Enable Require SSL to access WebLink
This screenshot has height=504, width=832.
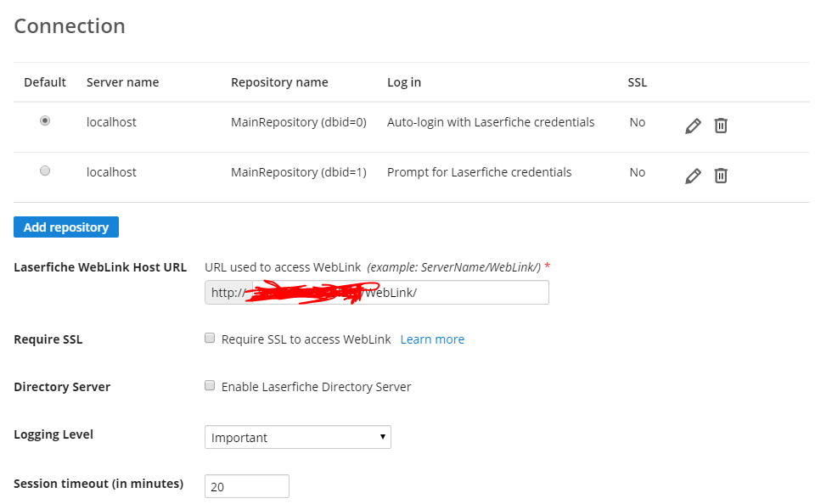(210, 339)
